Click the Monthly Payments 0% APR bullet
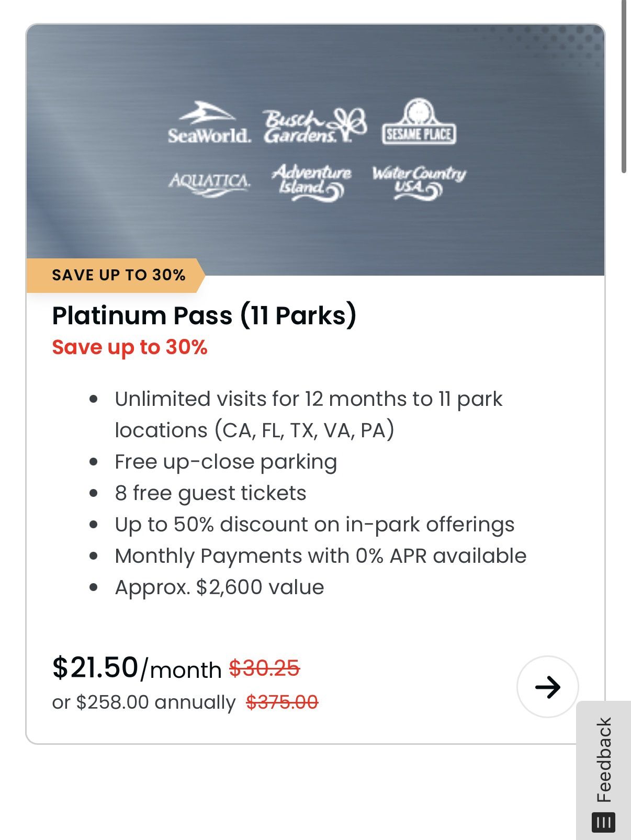Screen dimensions: 631x840 (320, 556)
